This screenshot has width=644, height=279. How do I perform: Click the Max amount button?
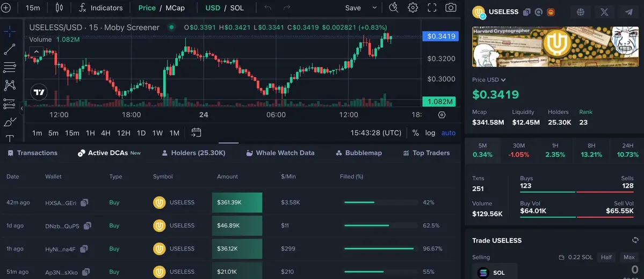pos(629,257)
